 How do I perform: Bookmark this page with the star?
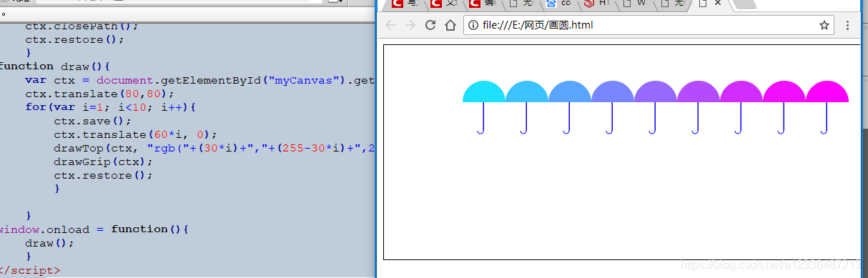(x=824, y=25)
